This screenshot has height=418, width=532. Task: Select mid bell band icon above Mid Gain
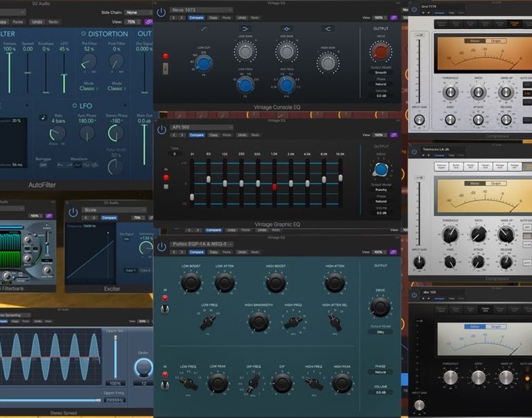click(x=286, y=29)
